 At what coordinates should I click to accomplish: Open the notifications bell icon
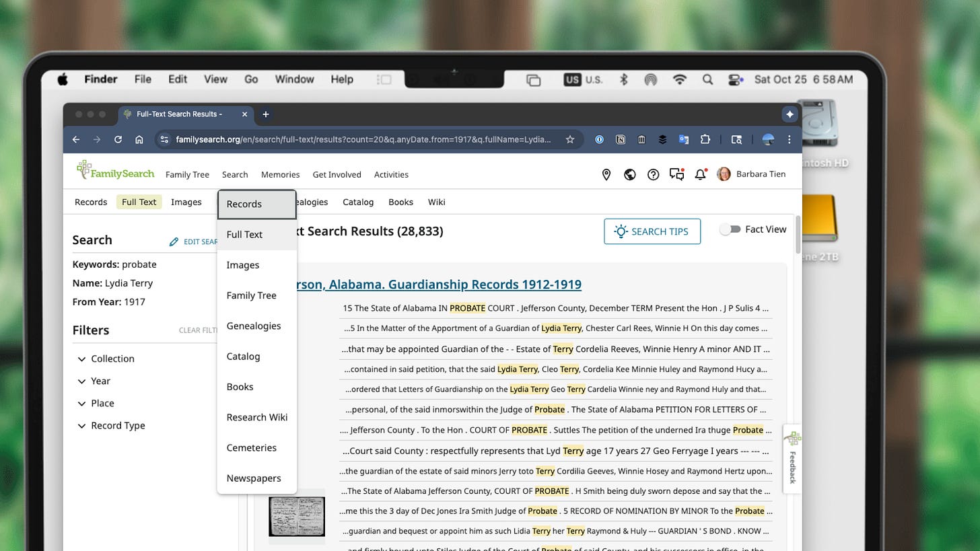[700, 174]
